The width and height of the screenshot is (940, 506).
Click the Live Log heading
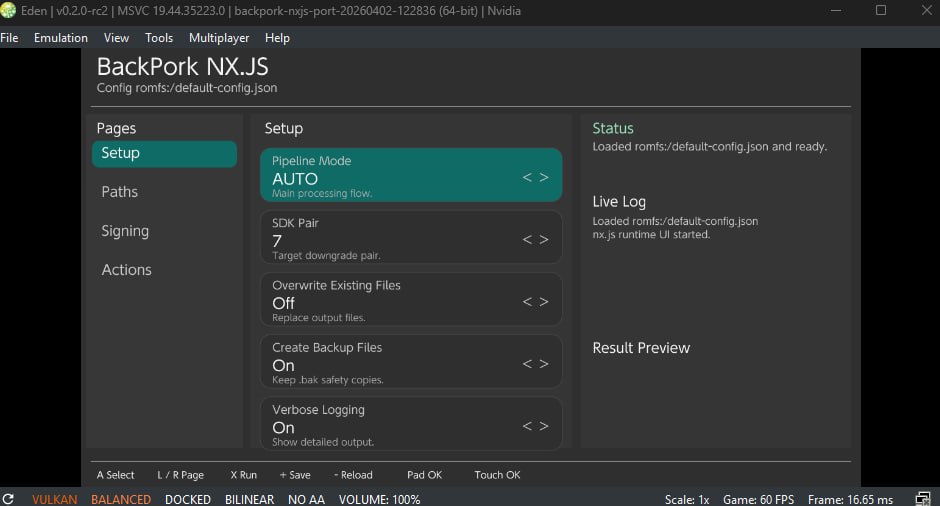pos(619,202)
